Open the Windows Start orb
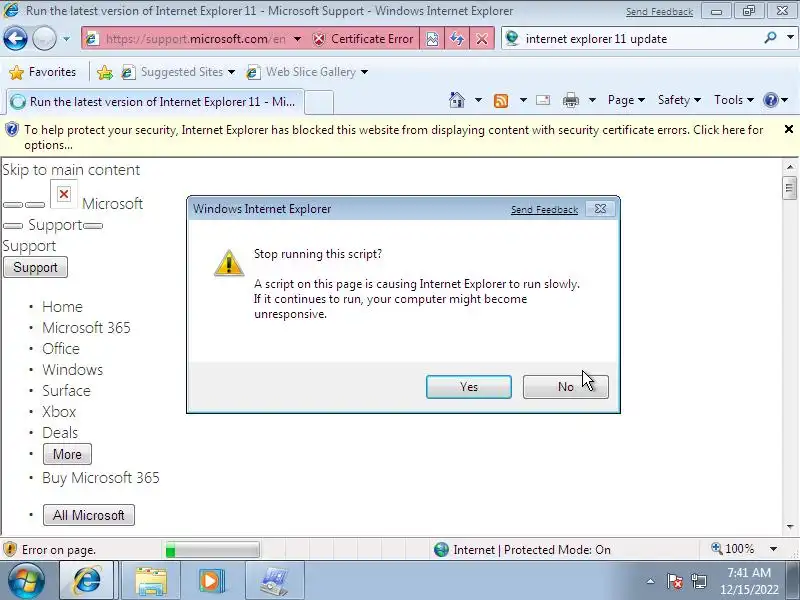 (x=26, y=581)
